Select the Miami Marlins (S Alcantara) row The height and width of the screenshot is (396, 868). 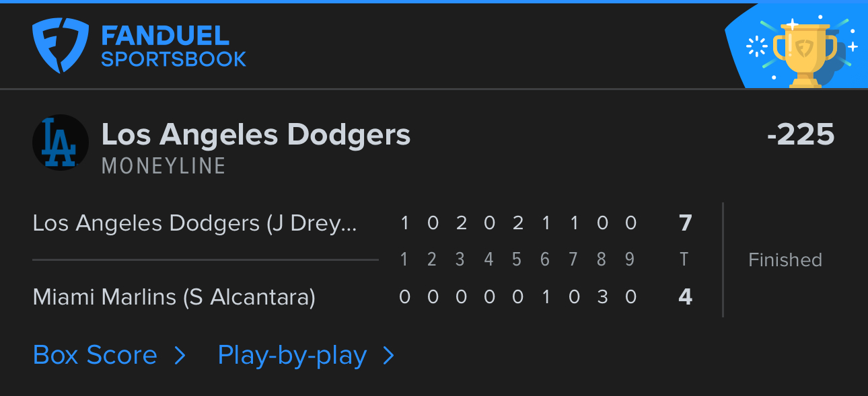click(363, 296)
